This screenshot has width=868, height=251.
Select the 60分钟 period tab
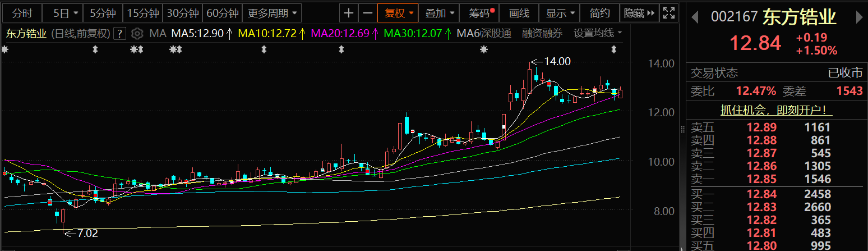click(222, 13)
